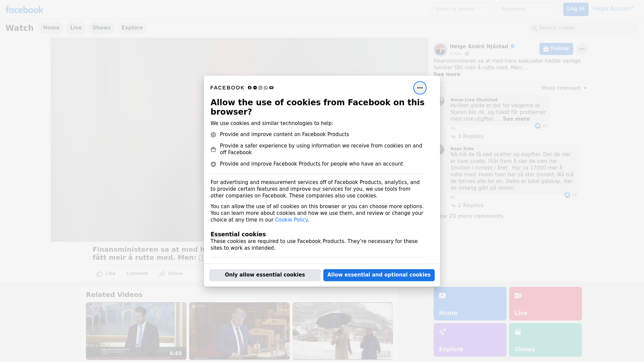Follow Helge André Njåstad
644x362 pixels.
coord(556,49)
